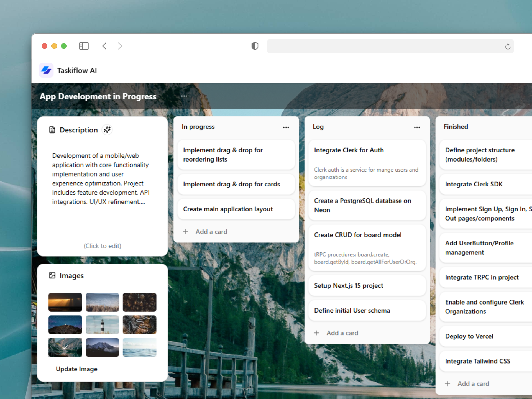Click the Taskiflow AI logo icon
The width and height of the screenshot is (532, 399).
[46, 70]
